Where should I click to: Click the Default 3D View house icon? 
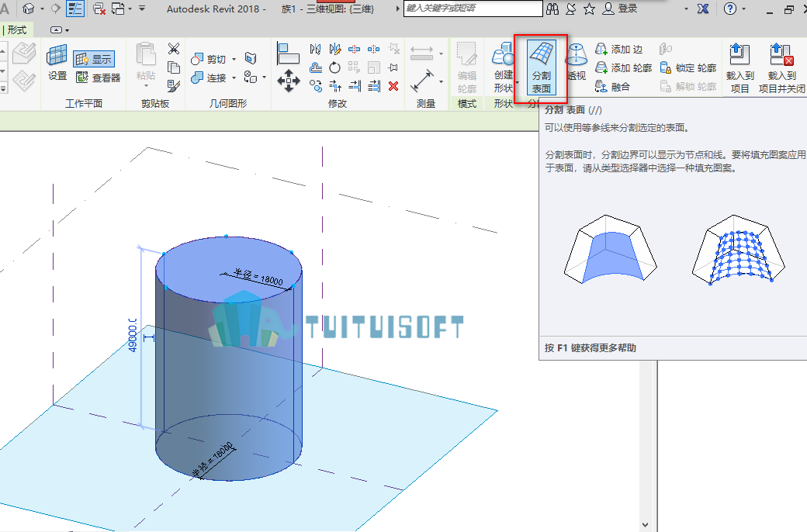[29, 9]
